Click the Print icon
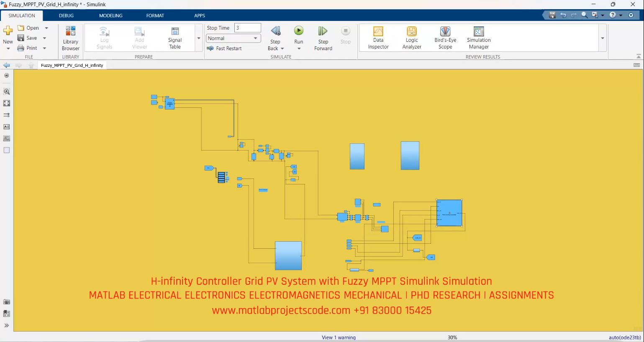Screen dimensions: 644x342 21,48
